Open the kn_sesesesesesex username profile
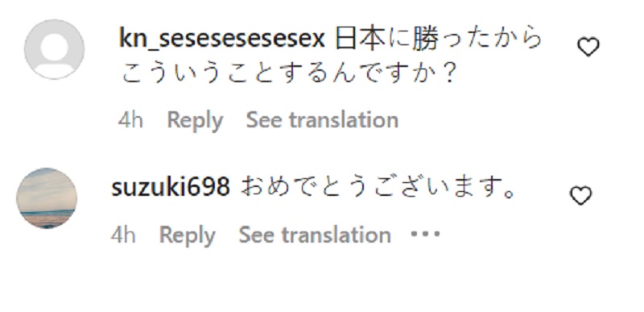 222,39
